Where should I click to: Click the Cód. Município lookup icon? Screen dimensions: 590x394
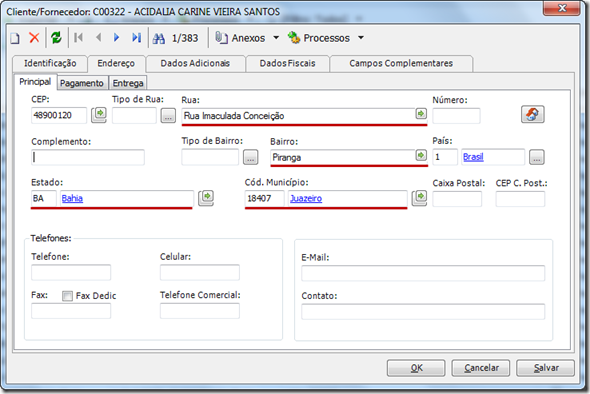point(419,198)
